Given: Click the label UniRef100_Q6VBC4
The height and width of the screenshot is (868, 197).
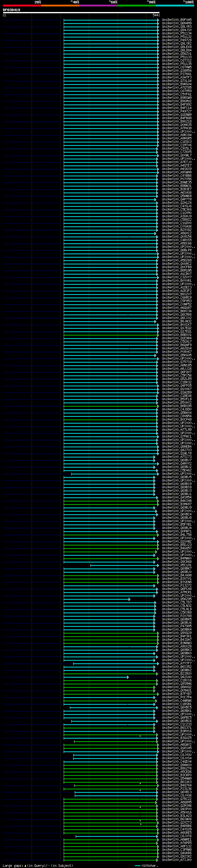Looking at the screenshot, I should tap(177, 514).
